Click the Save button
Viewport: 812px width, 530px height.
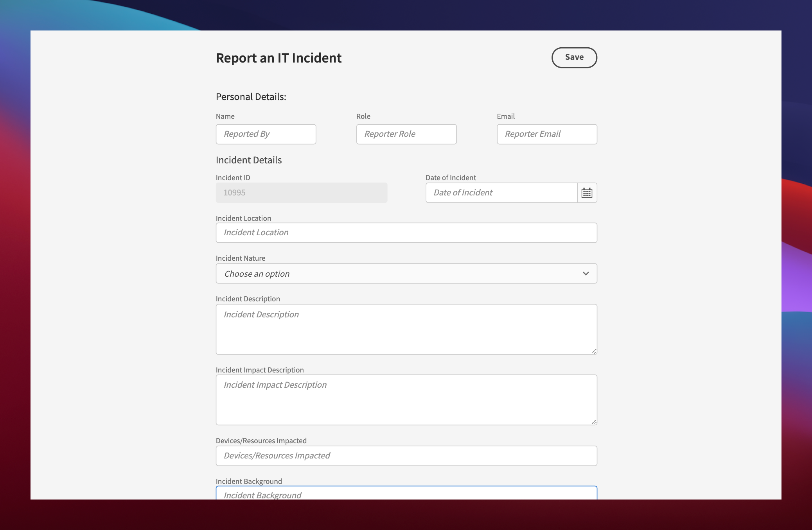click(x=574, y=57)
